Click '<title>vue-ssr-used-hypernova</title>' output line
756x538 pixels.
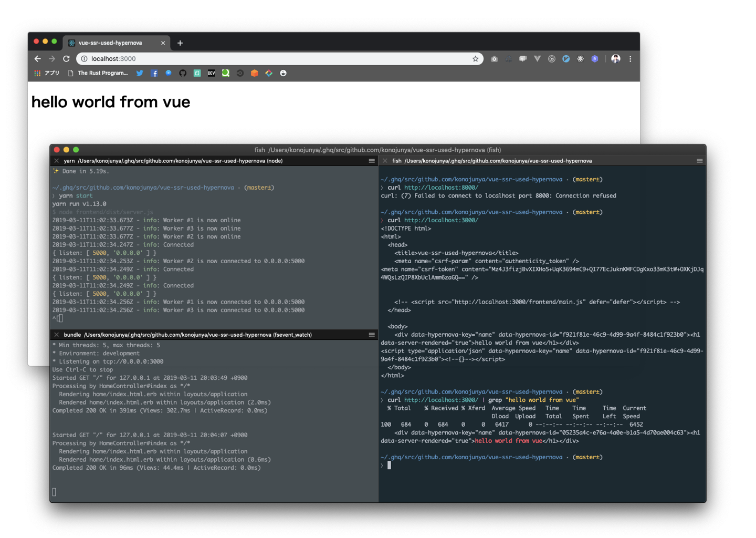456,253
